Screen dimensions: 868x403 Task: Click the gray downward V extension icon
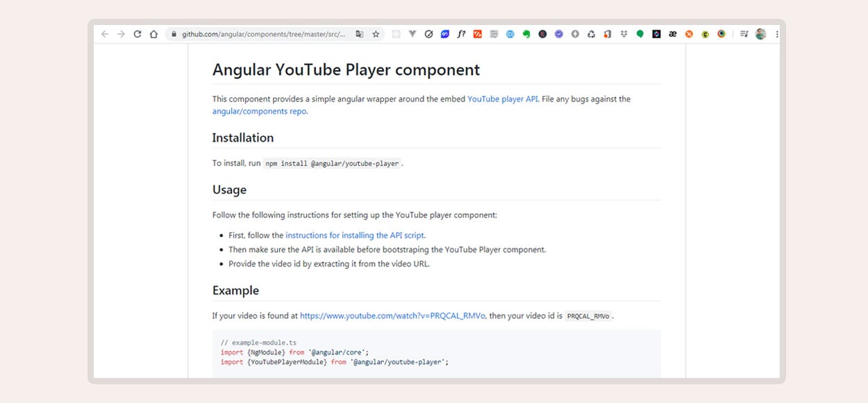click(x=412, y=33)
